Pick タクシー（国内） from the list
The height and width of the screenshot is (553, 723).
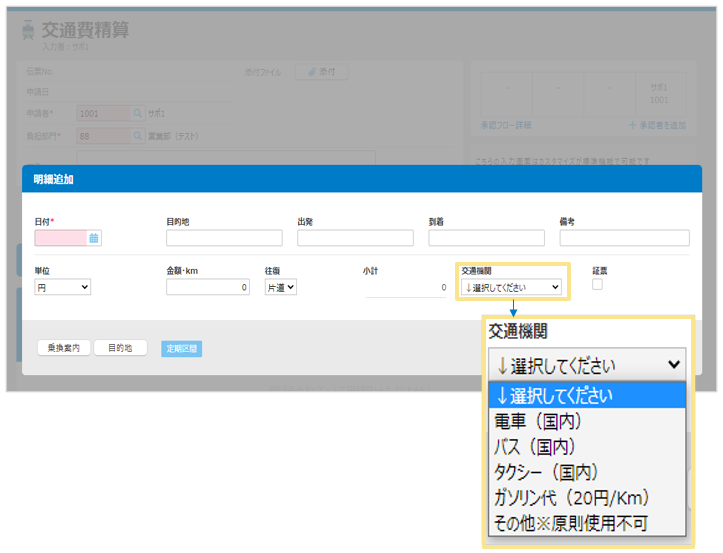[x=546, y=471]
